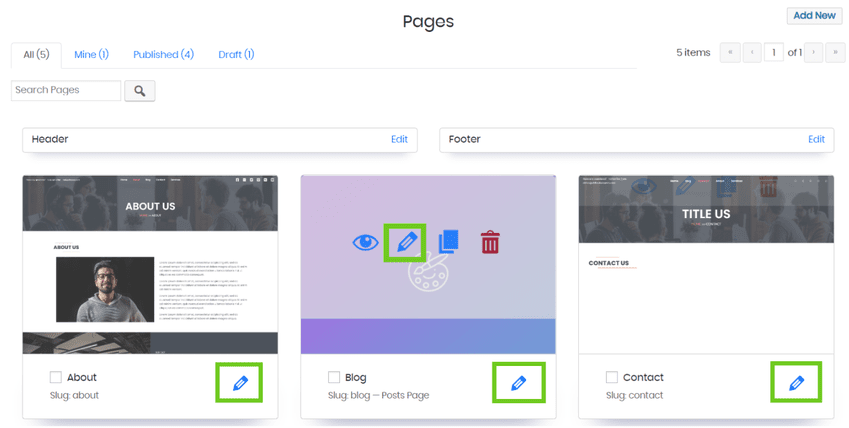Click Edit link for Header
Screen dimensions: 849x428
click(x=399, y=139)
